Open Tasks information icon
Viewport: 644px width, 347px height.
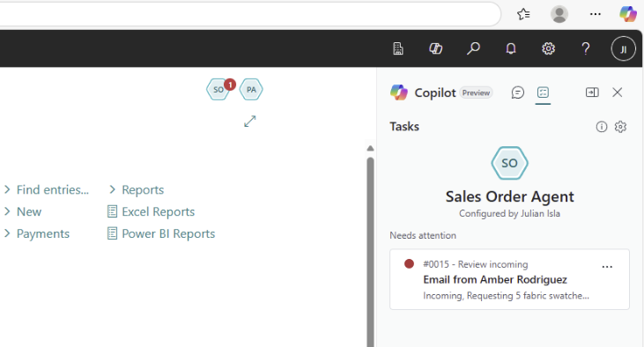[x=602, y=127]
